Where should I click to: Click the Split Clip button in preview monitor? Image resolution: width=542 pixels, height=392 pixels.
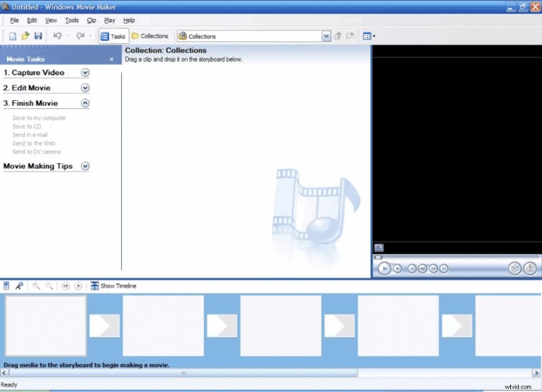pos(514,269)
